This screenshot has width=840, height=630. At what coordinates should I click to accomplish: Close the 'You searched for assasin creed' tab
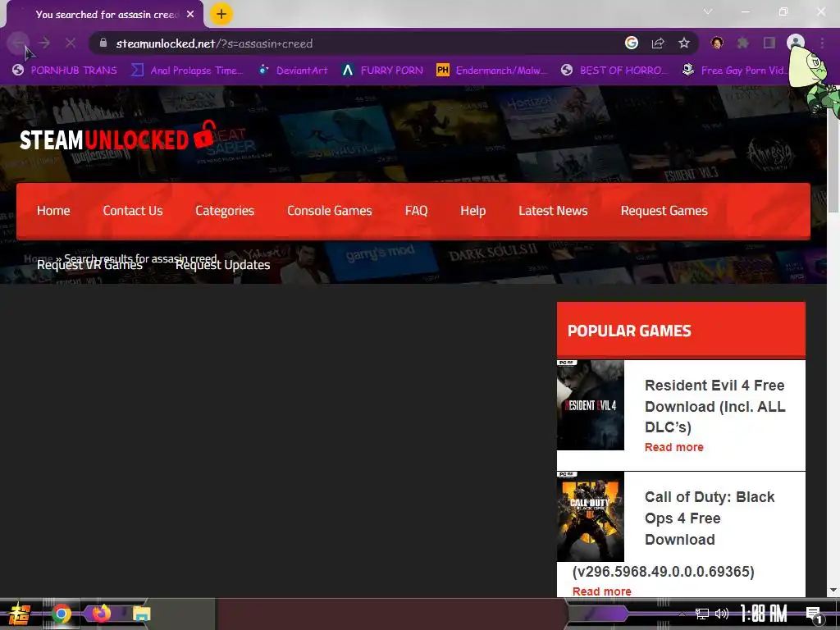pyautogui.click(x=190, y=15)
